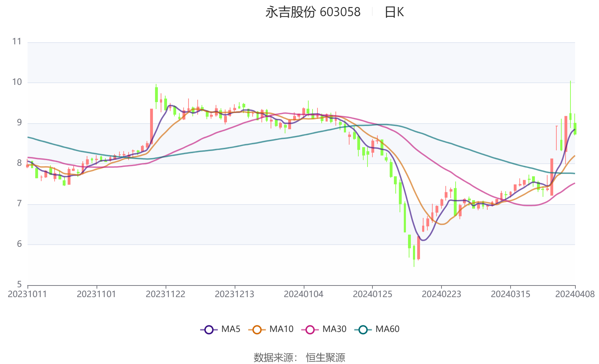This screenshot has height=364, width=599.
Task: Click the 20240315 date axis label
Action: 511,294
